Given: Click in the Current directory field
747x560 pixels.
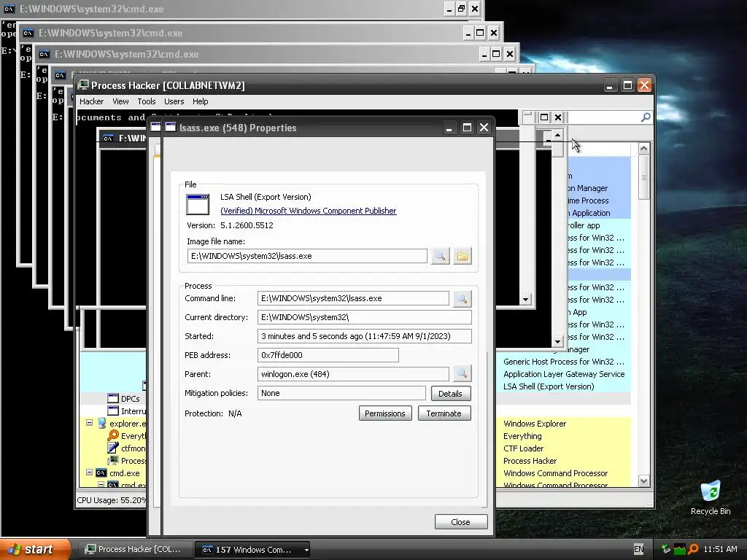Looking at the screenshot, I should pyautogui.click(x=365, y=317).
